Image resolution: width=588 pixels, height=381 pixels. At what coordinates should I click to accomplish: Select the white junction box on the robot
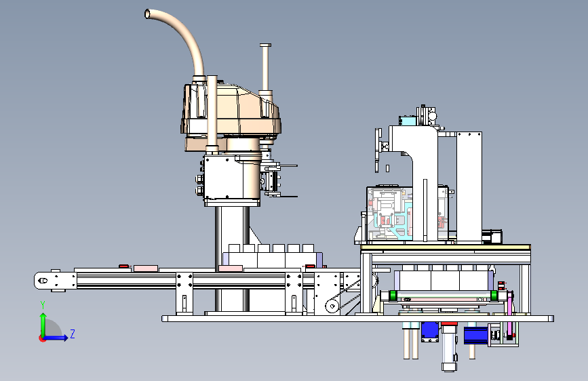(224, 178)
